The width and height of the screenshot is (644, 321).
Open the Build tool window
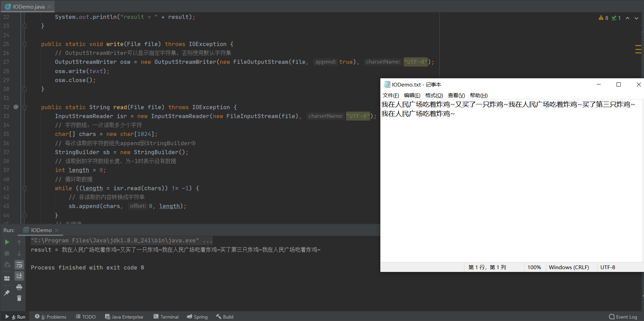point(225,317)
